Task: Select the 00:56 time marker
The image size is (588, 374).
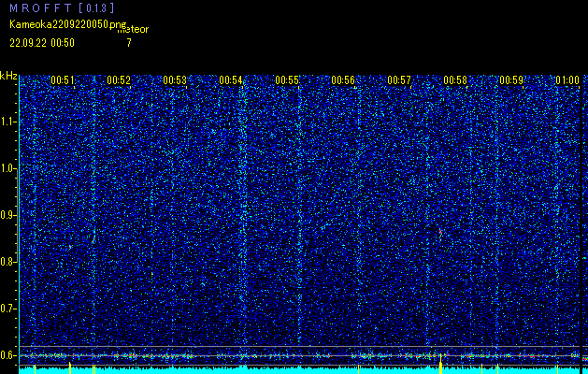Action: pos(343,80)
